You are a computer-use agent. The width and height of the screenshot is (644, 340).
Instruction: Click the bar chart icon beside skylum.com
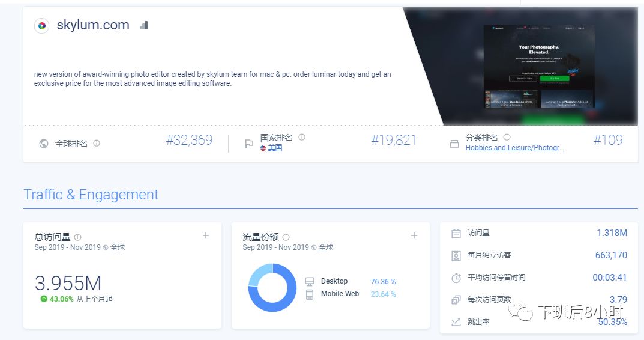[x=144, y=25]
